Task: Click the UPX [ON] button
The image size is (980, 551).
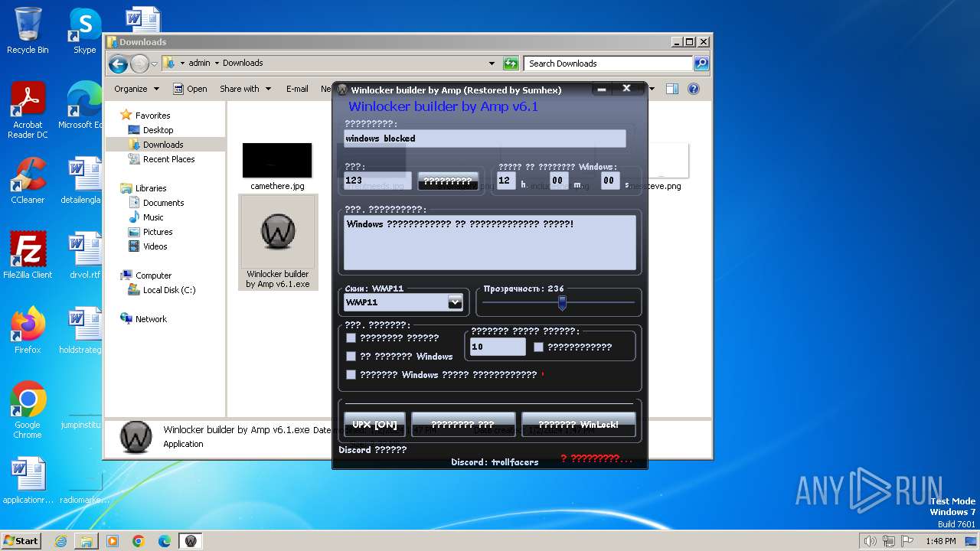Action: point(374,424)
